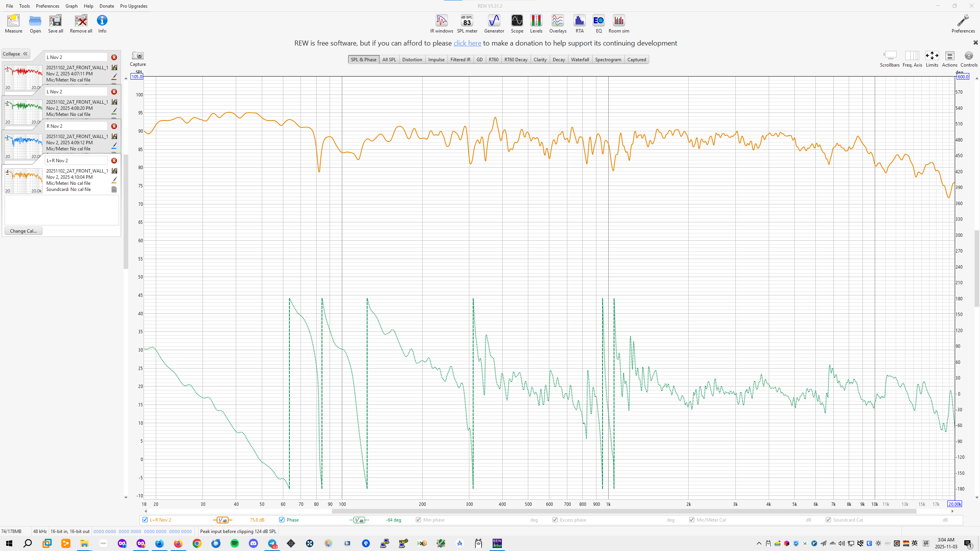The image size is (980, 551).
Task: Switch to the Waterfall tab
Action: tap(580, 59)
